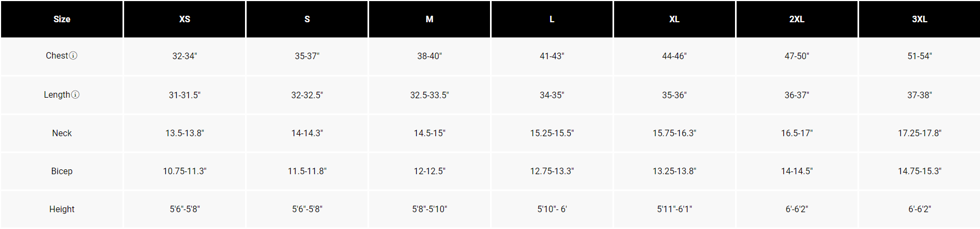The width and height of the screenshot is (980, 229).
Task: Select the Bicep row label
Action: pos(62,171)
